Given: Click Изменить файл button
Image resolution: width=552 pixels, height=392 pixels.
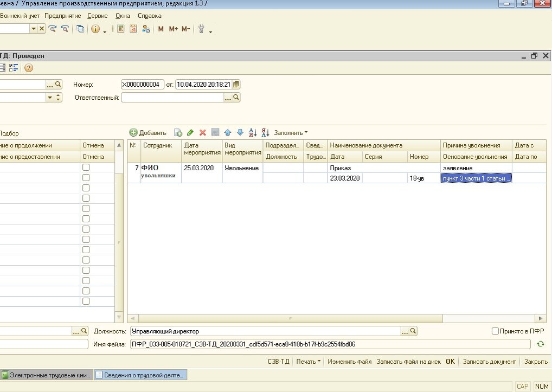Looking at the screenshot, I should point(350,362).
